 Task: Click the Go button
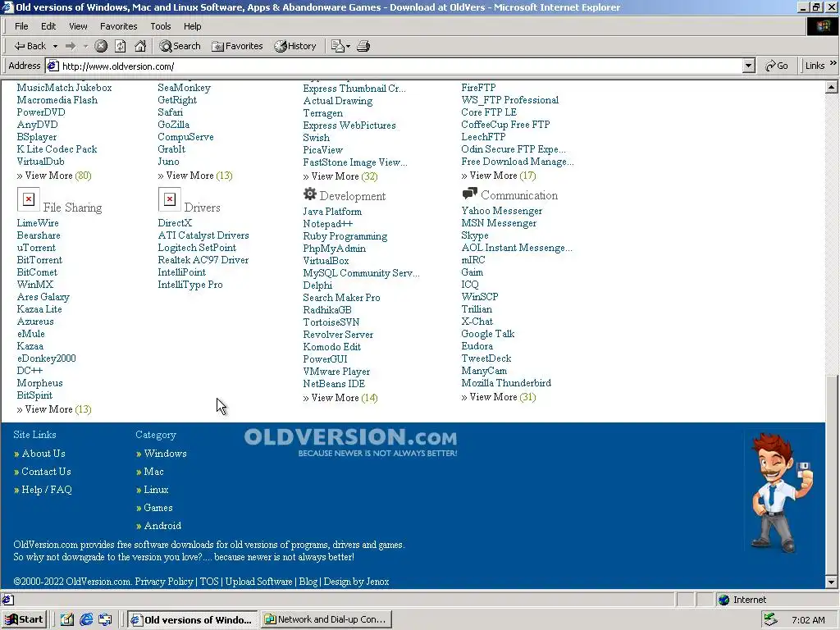[777, 66]
